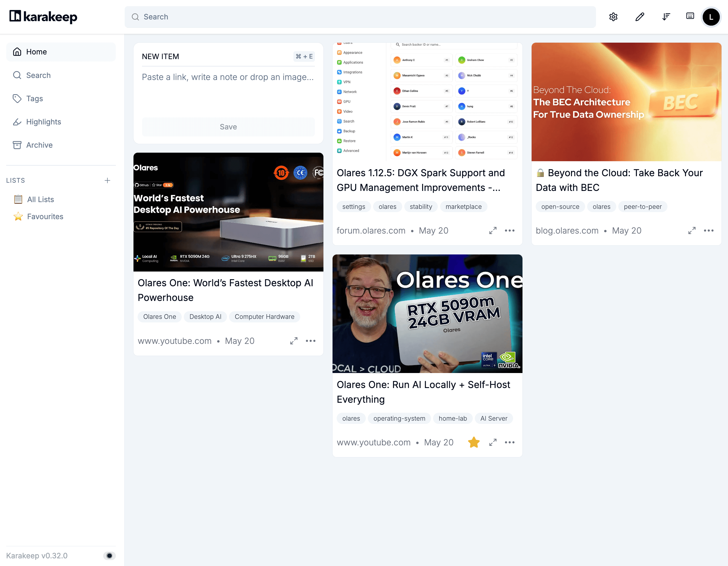This screenshot has height=566, width=728.
Task: Open Search from the sidebar
Action: point(61,75)
